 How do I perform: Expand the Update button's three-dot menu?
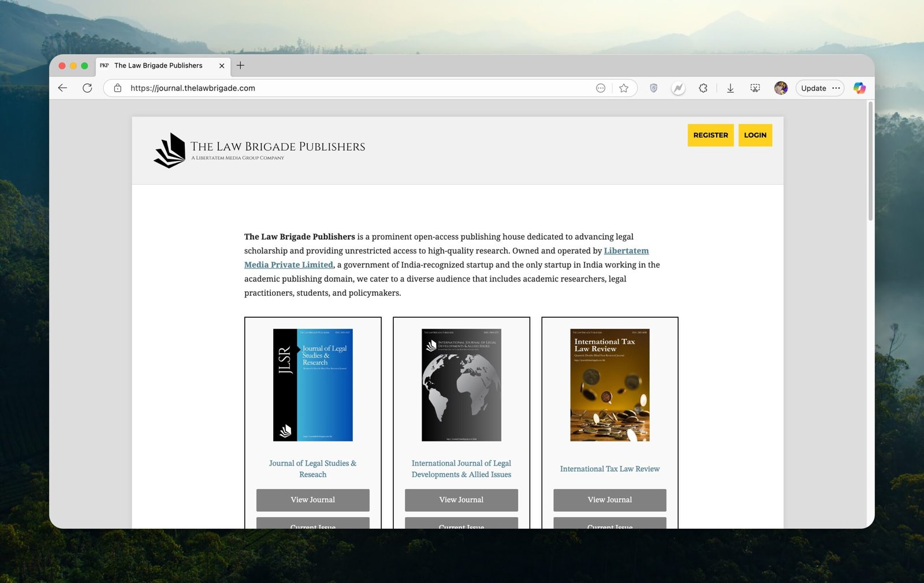[836, 88]
